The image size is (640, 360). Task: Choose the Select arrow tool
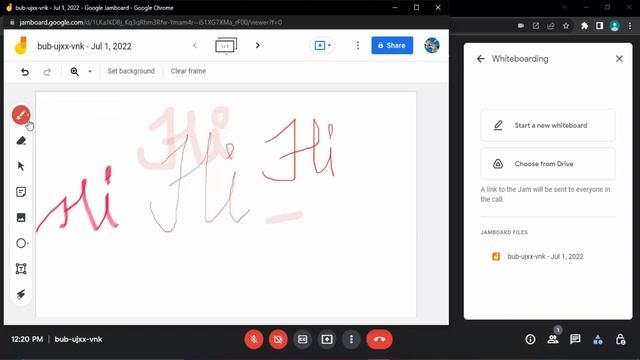(21, 166)
